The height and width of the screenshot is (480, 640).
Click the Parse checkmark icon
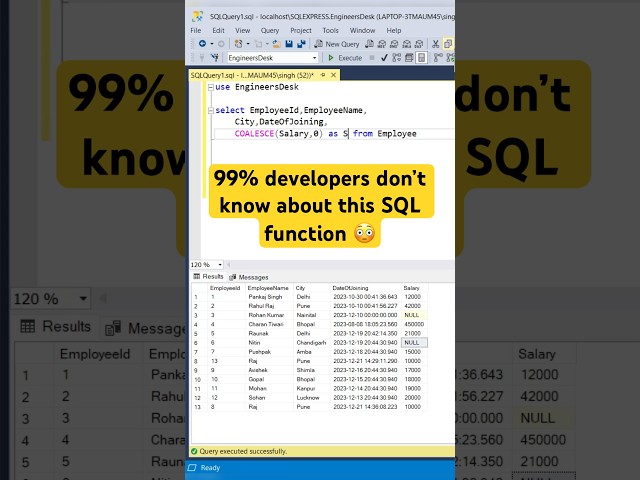[x=384, y=58]
